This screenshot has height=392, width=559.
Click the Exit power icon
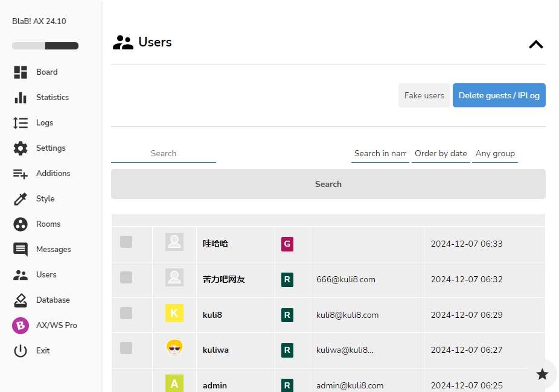21,351
